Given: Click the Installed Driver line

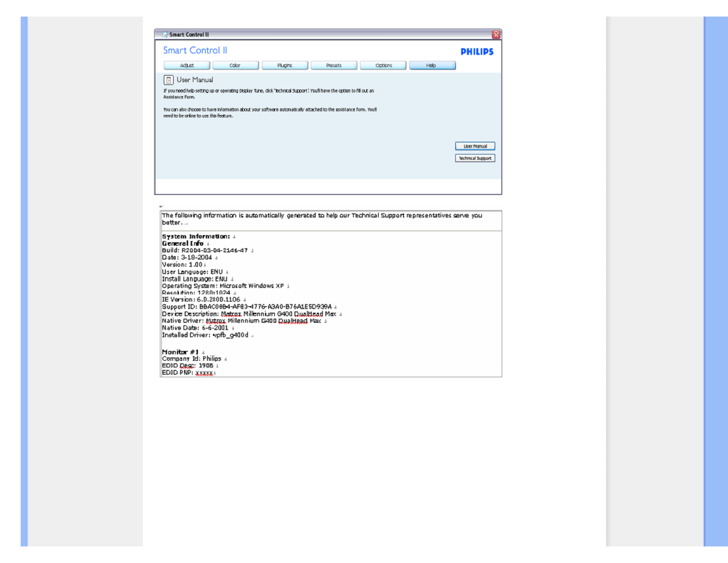Looking at the screenshot, I should click(205, 335).
